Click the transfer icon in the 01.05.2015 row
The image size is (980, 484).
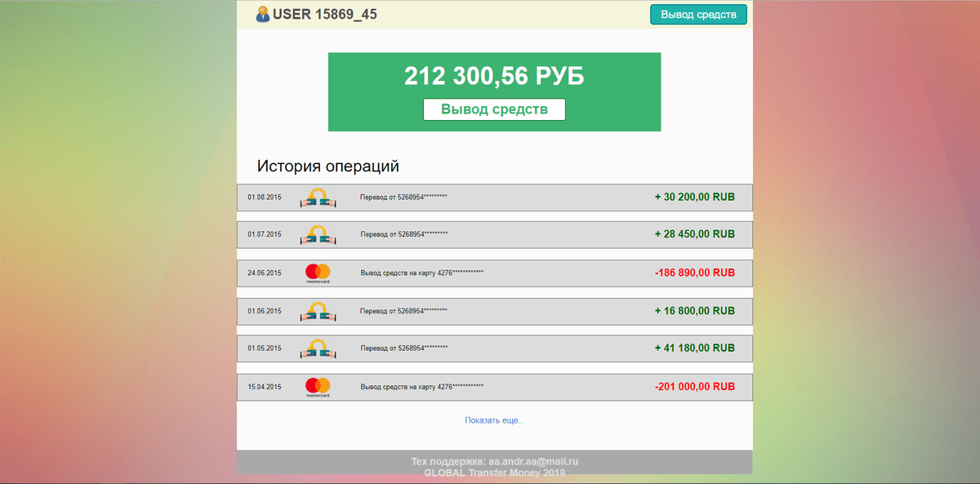click(x=317, y=349)
